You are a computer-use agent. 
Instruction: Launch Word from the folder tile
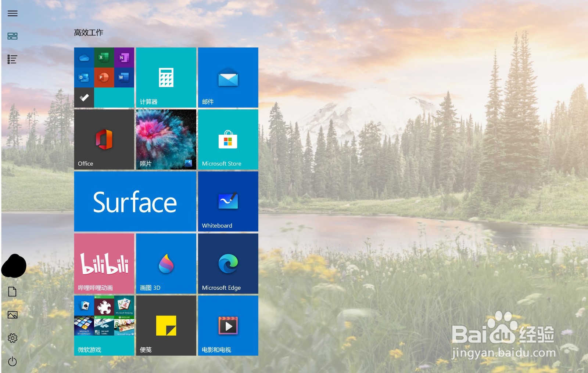coord(124,77)
